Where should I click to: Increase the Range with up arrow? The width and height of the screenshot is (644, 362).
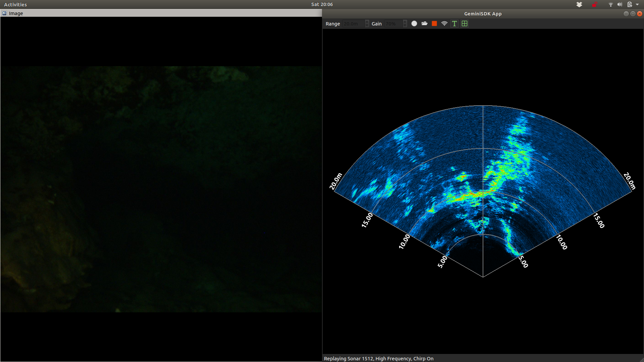tap(367, 22)
